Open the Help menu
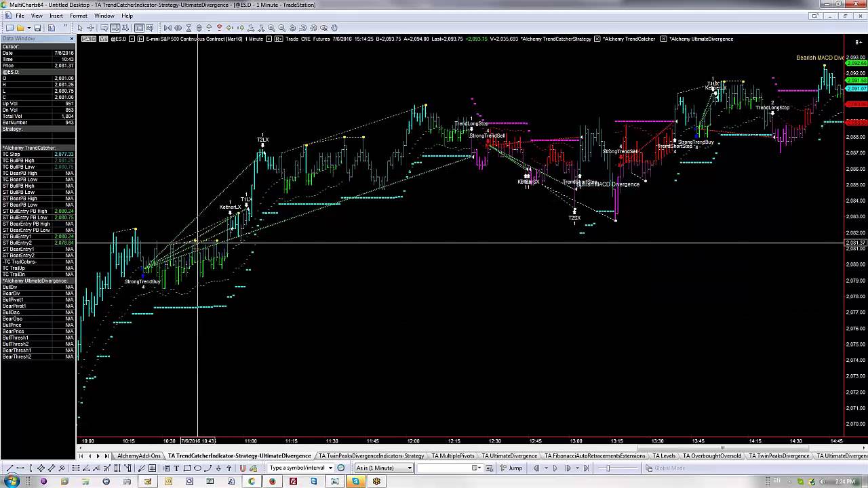Image resolution: width=868 pixels, height=488 pixels. pyautogui.click(x=127, y=16)
